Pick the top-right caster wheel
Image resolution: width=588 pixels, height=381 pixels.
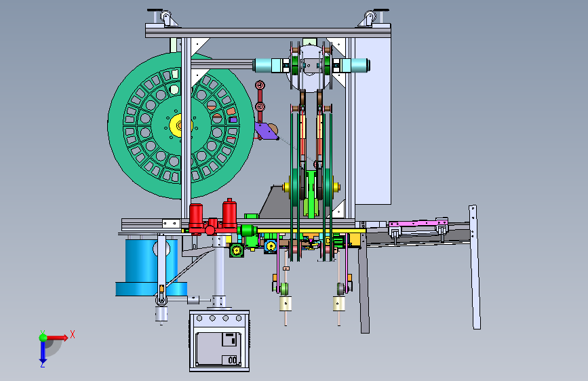(x=370, y=17)
